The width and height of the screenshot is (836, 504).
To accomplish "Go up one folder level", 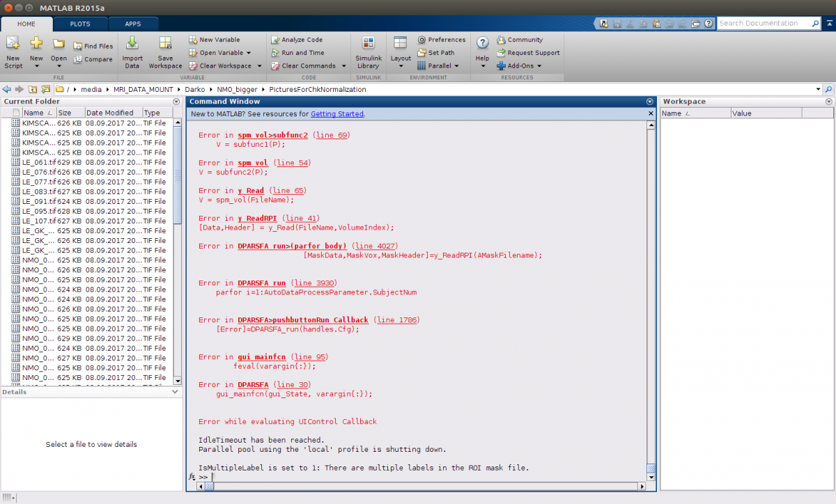I will [x=32, y=89].
